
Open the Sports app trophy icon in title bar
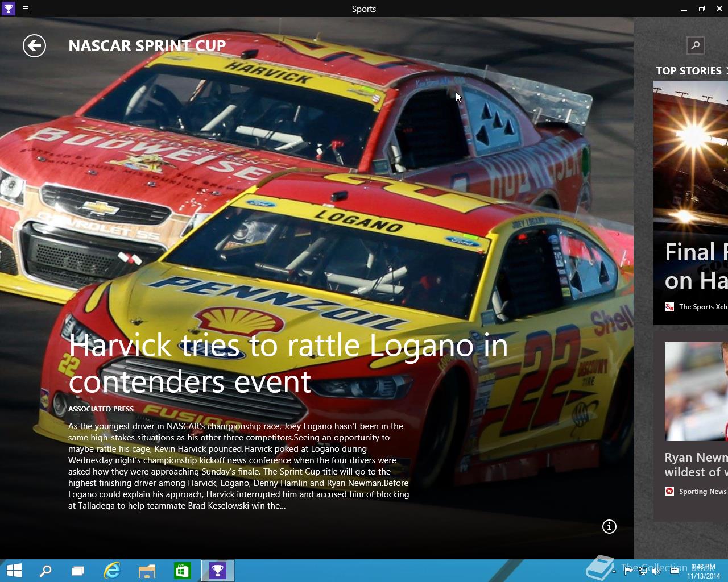click(8, 9)
